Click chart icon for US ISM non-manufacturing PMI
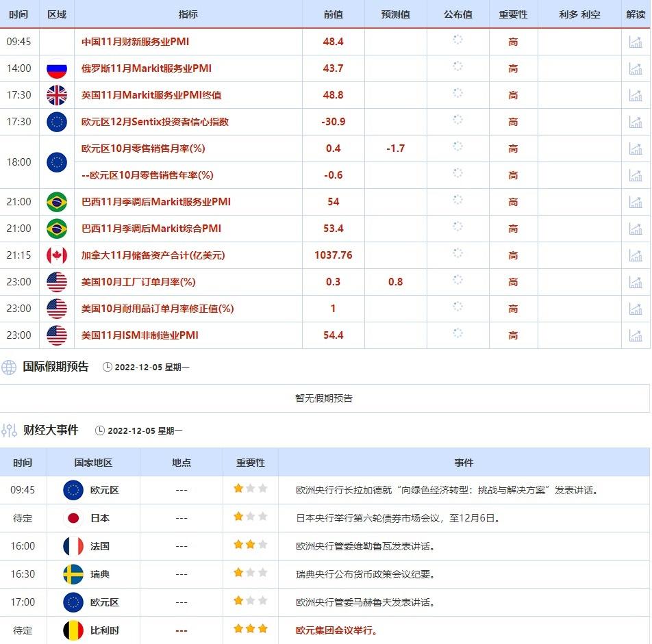The image size is (652, 644). pos(636,335)
